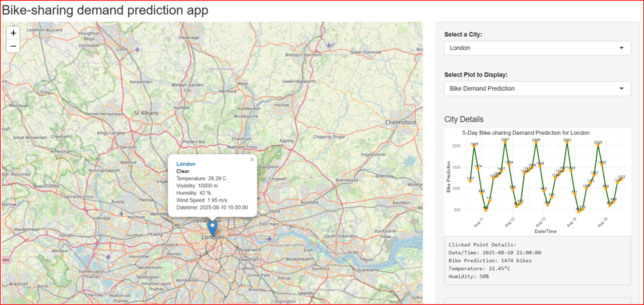Select the 2097 peak point on plot
Viewport: 644px width, 305px height.
pyautogui.click(x=505, y=141)
